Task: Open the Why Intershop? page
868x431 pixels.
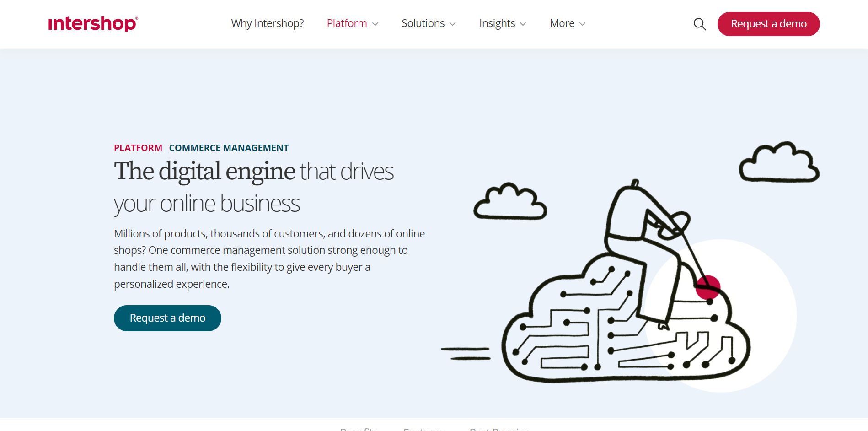Action: coord(268,23)
